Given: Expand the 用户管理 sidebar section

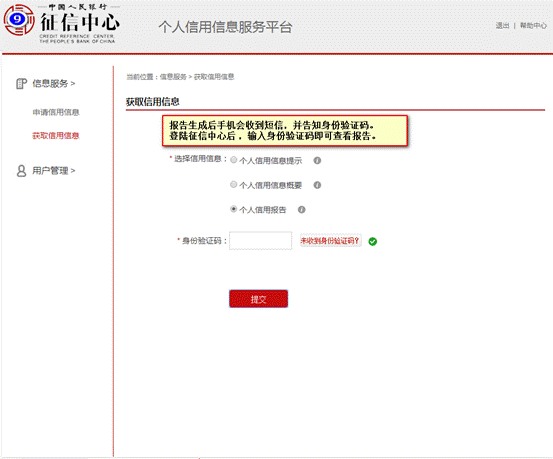Looking at the screenshot, I should point(54,171).
